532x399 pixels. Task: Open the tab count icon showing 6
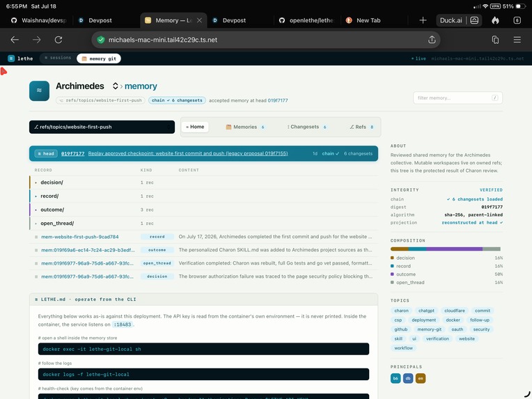coord(517,20)
